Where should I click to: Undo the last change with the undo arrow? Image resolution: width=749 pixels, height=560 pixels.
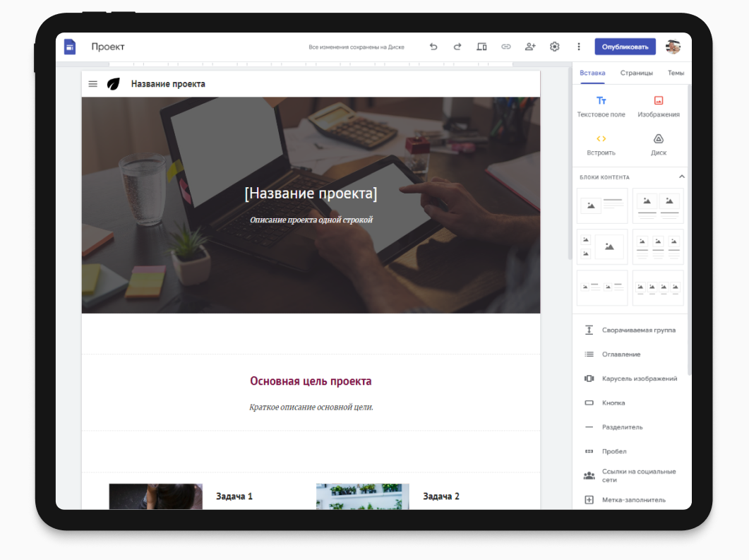click(433, 46)
